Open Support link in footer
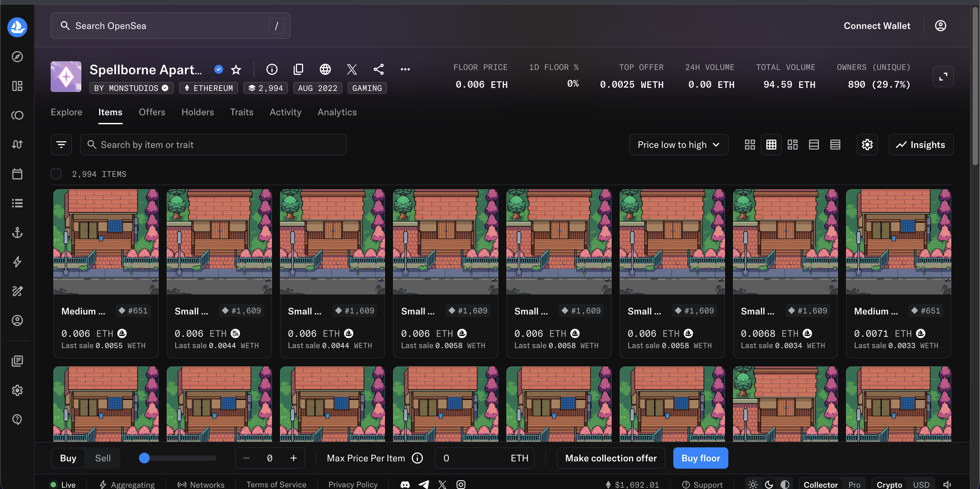 [702, 484]
